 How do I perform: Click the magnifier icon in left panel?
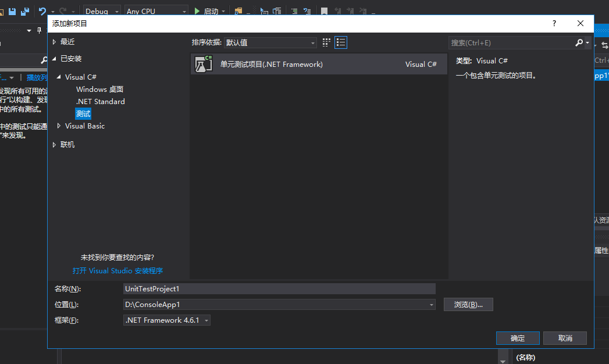(x=44, y=60)
